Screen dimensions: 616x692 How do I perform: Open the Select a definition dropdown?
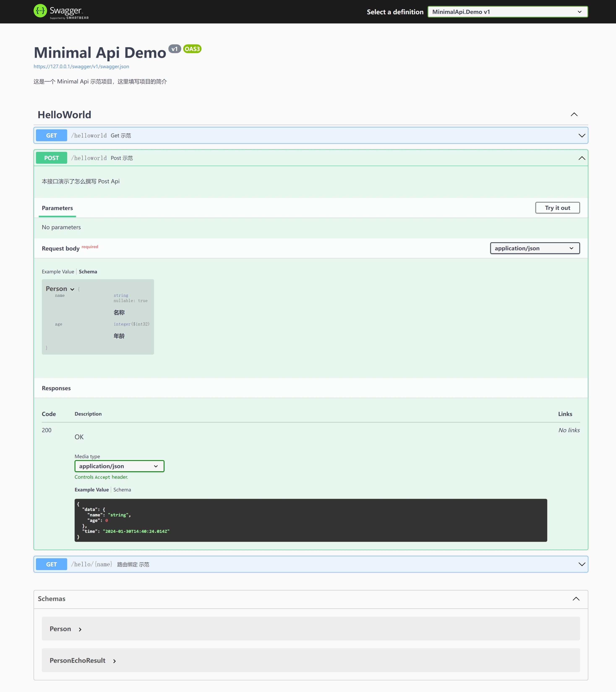(x=507, y=12)
